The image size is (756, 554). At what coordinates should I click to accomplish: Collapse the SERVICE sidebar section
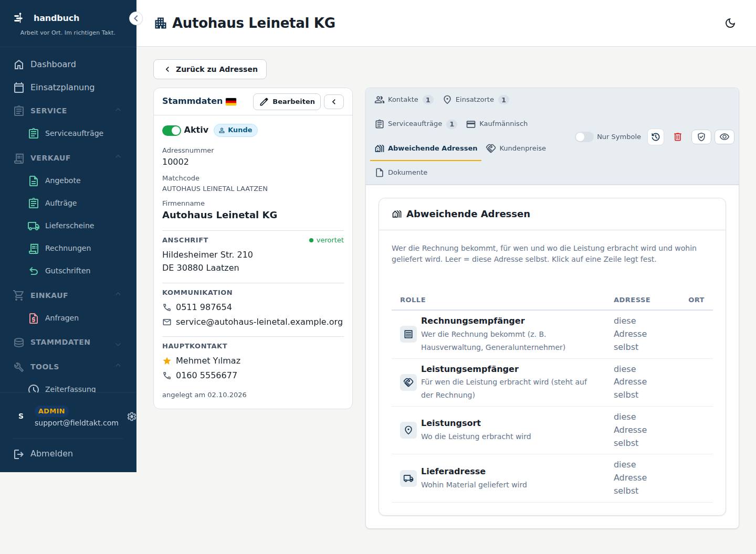[x=68, y=111]
